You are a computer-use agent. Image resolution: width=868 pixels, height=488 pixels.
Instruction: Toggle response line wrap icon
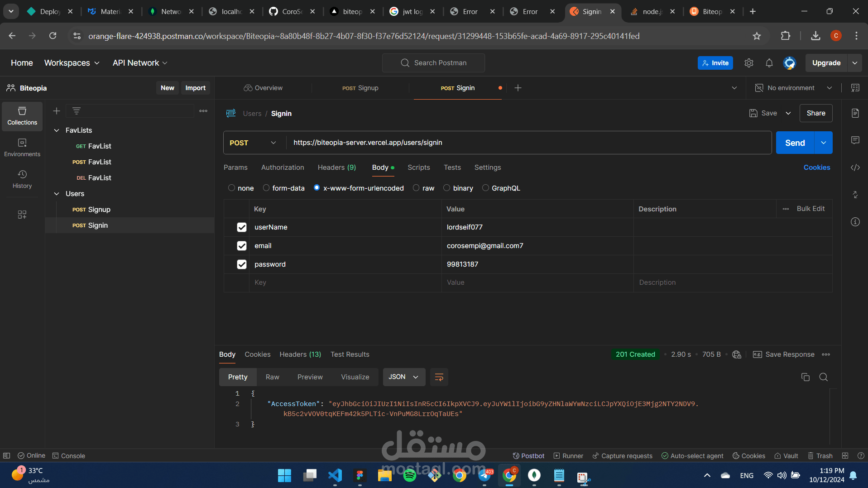[x=439, y=377]
